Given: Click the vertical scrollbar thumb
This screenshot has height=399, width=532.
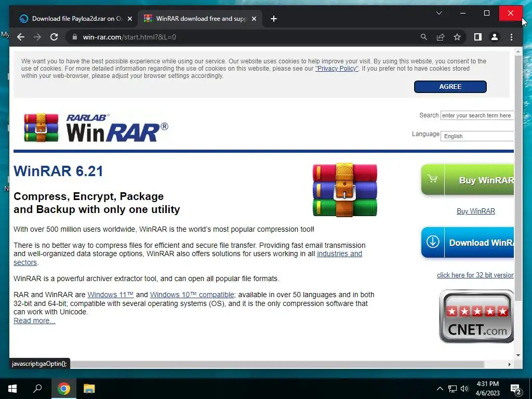Looking at the screenshot, I should click(x=518, y=178).
